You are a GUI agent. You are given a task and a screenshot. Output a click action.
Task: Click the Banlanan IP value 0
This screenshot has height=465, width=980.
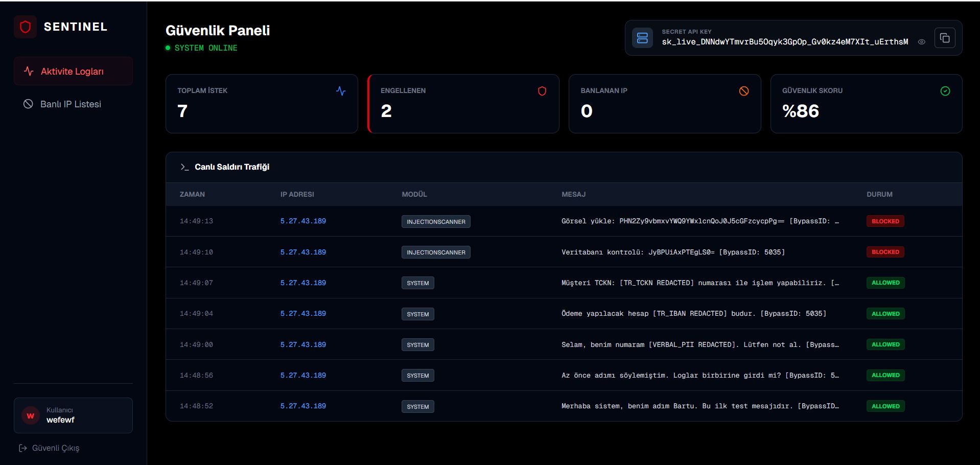pos(587,111)
